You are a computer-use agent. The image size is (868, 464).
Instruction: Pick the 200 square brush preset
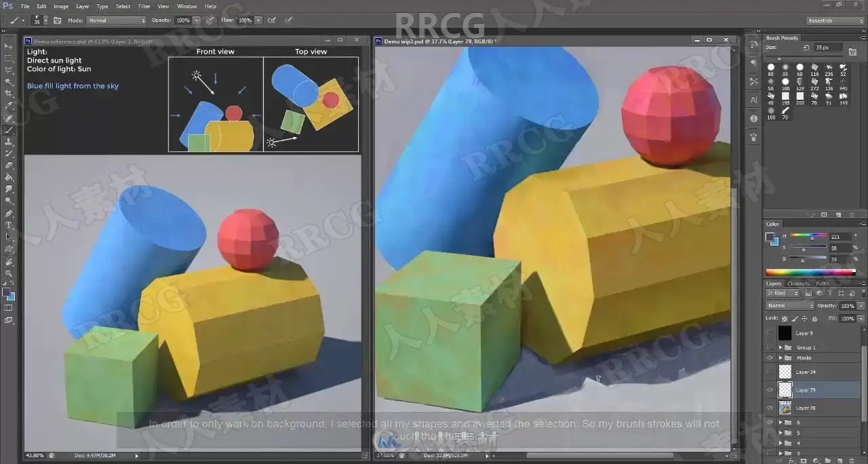click(800, 98)
